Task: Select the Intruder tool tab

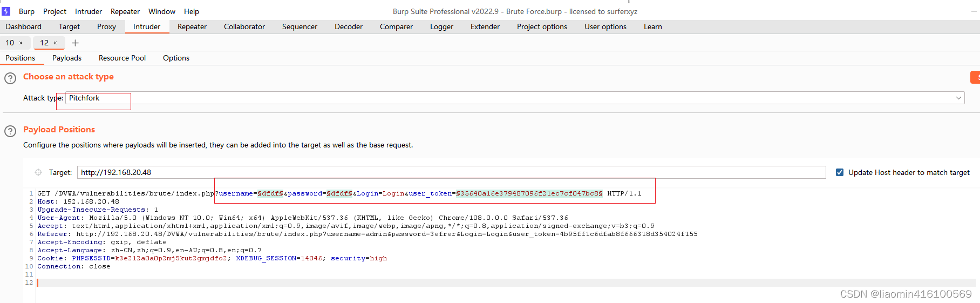Action: click(147, 26)
